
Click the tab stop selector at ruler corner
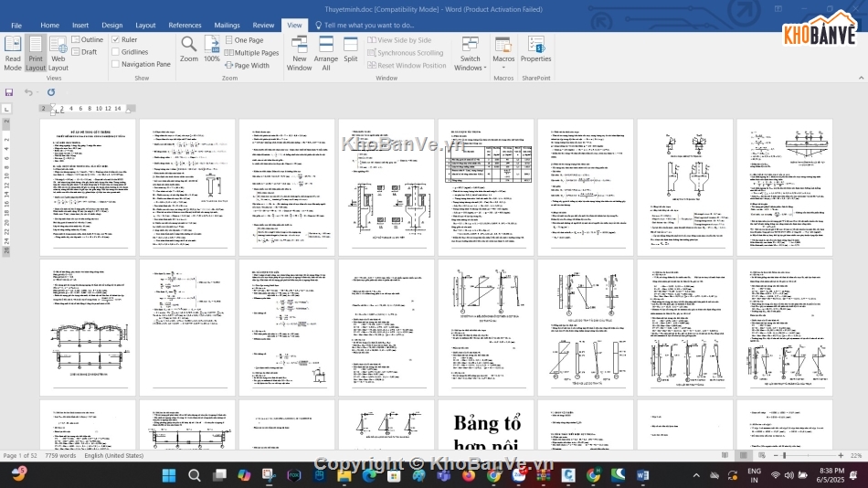pos(6,109)
